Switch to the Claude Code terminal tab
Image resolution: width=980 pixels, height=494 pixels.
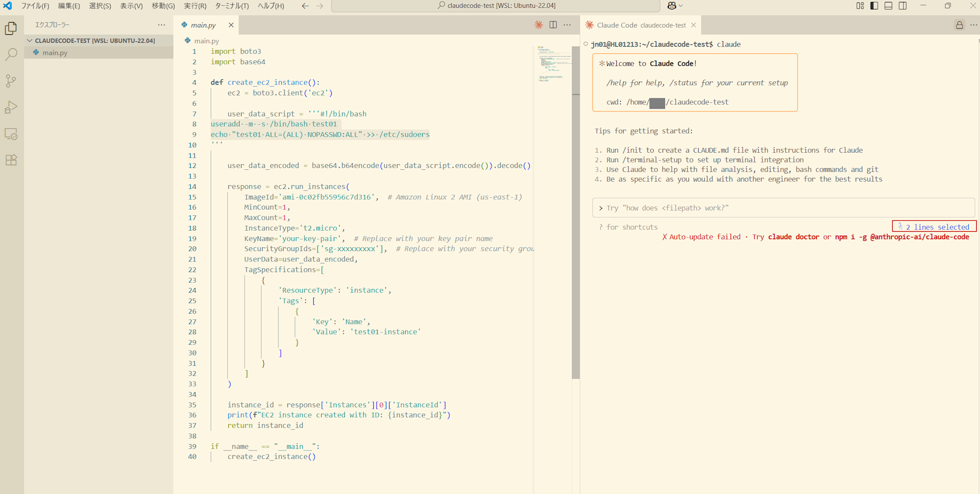tap(641, 25)
